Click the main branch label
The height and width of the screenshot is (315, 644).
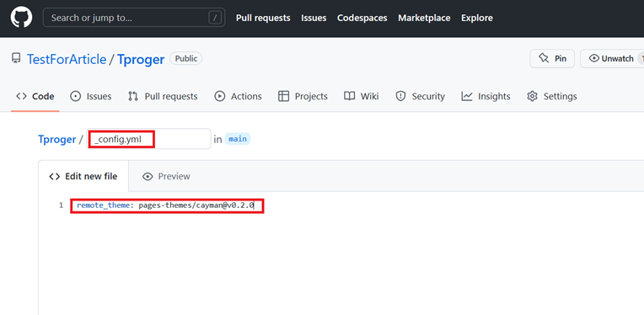click(238, 139)
